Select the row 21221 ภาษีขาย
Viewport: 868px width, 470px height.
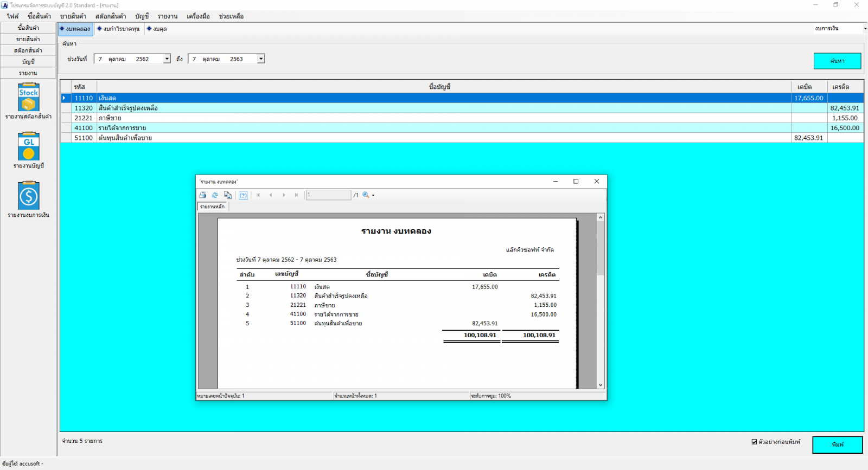(x=462, y=118)
